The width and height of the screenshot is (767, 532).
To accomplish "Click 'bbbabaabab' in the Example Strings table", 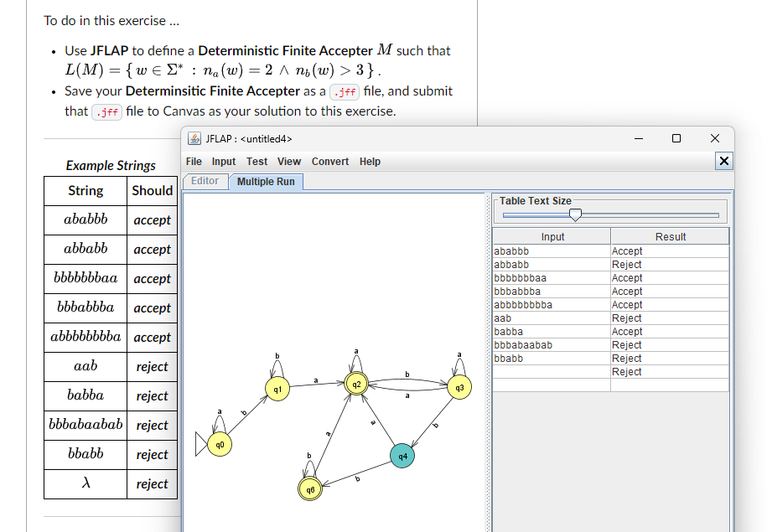I will (86, 424).
